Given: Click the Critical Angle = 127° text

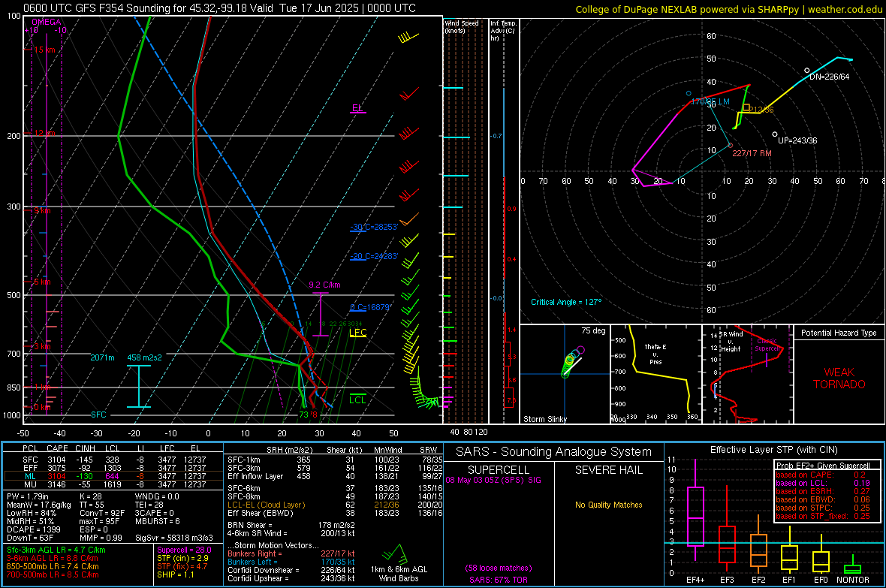Looking at the screenshot, I should coord(566,302).
